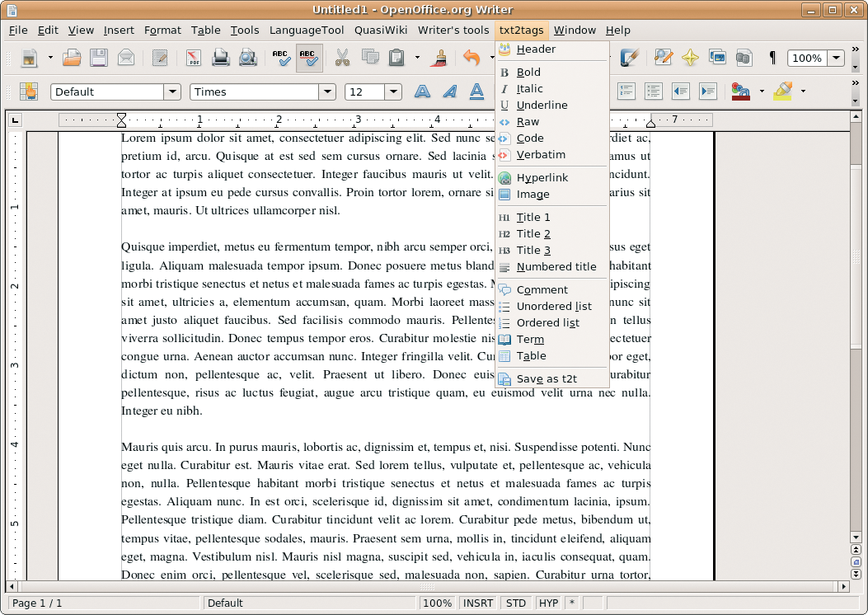The image size is (868, 615).
Task: Expand the Paste options arrow
Action: 417,58
